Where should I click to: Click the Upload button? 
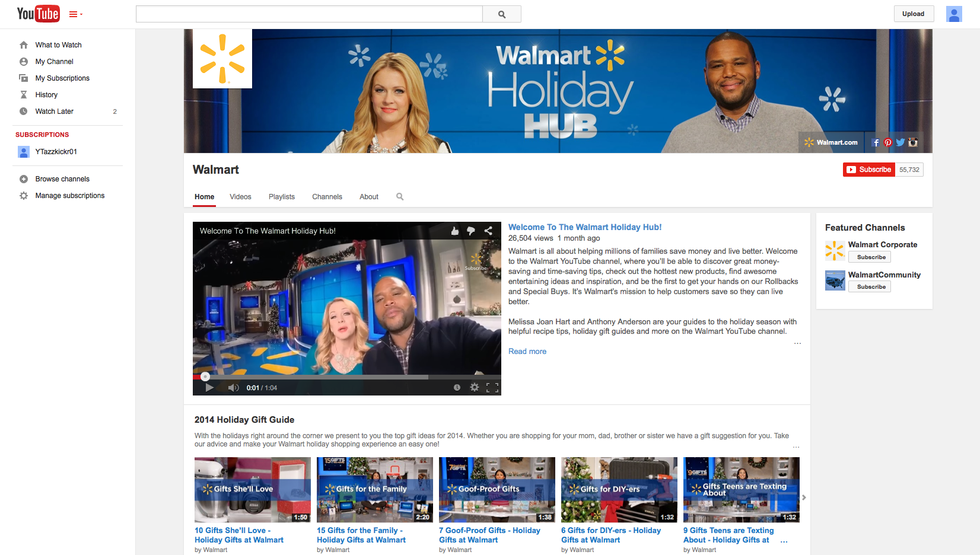pyautogui.click(x=914, y=14)
